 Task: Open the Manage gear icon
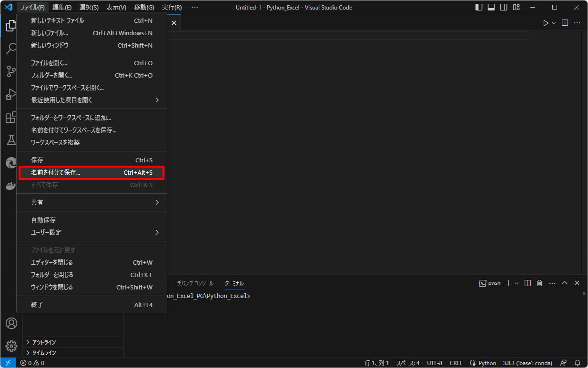11,346
